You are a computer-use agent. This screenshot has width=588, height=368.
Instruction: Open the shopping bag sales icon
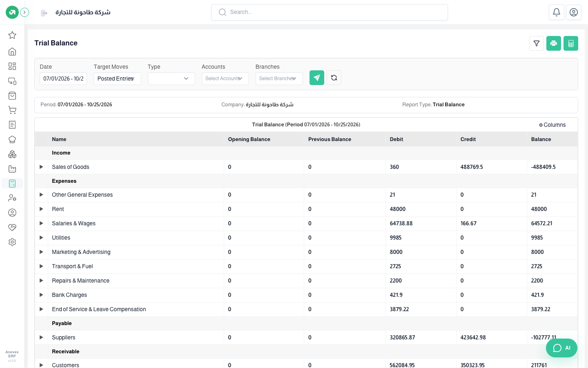[x=12, y=96]
